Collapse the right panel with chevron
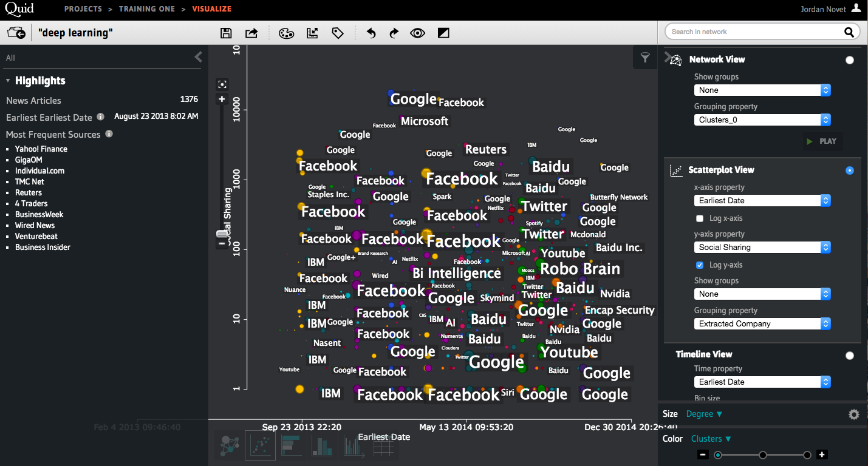The image size is (868, 466). pyautogui.click(x=667, y=57)
